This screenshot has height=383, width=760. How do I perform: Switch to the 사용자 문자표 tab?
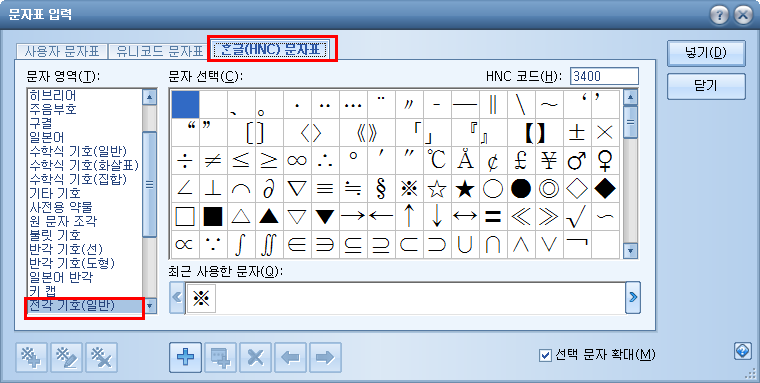pos(62,51)
